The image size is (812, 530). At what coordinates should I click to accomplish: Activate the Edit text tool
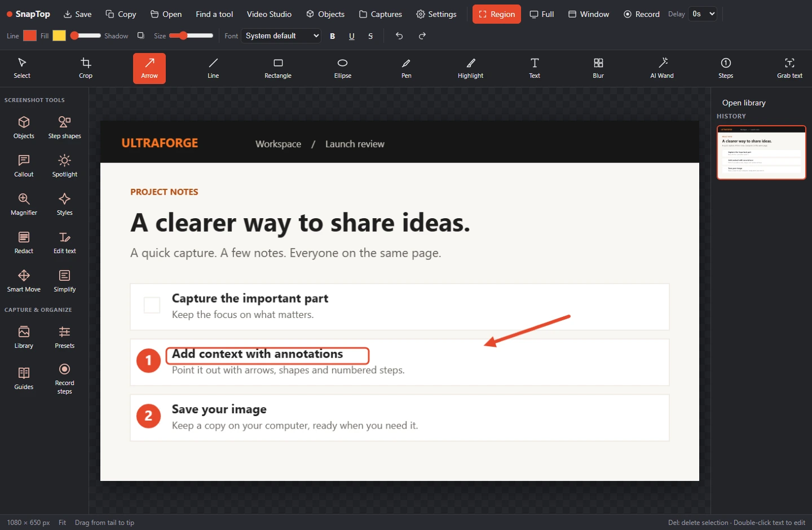(65, 242)
